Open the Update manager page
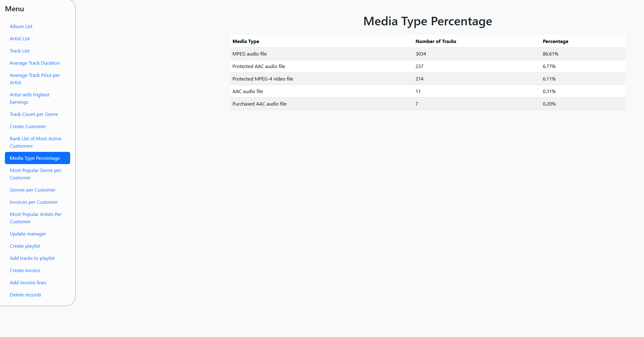Viewport: 644px width, 337px height. coord(28,234)
